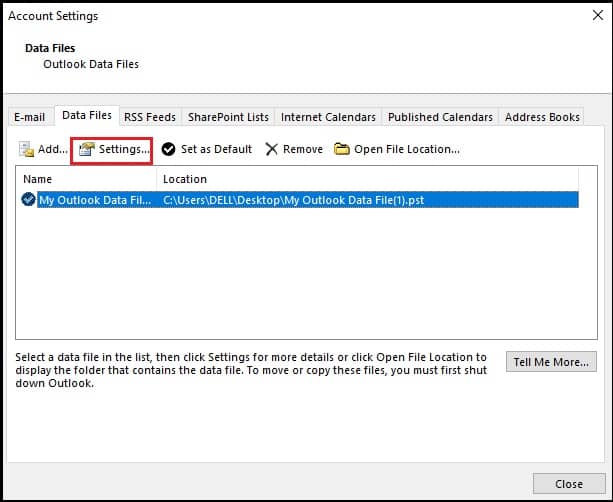This screenshot has width=613, height=502.
Task: Click the Remove X icon
Action: coord(271,149)
